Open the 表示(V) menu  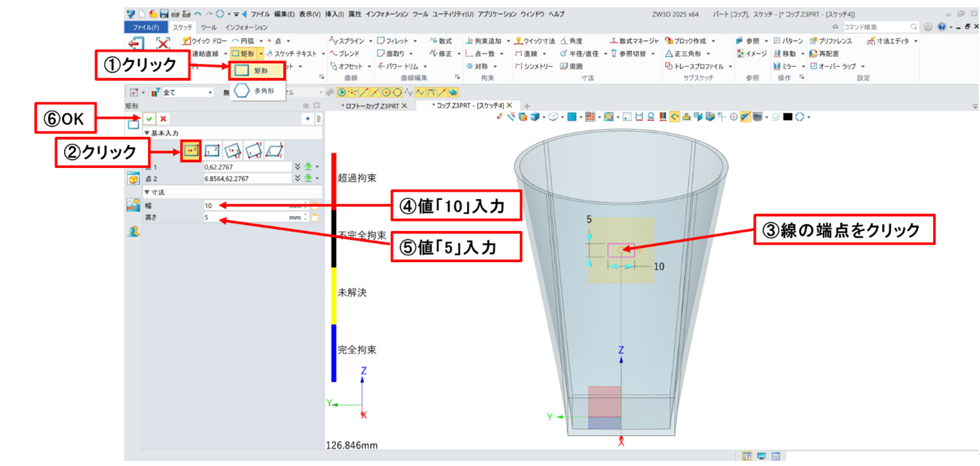pos(310,14)
